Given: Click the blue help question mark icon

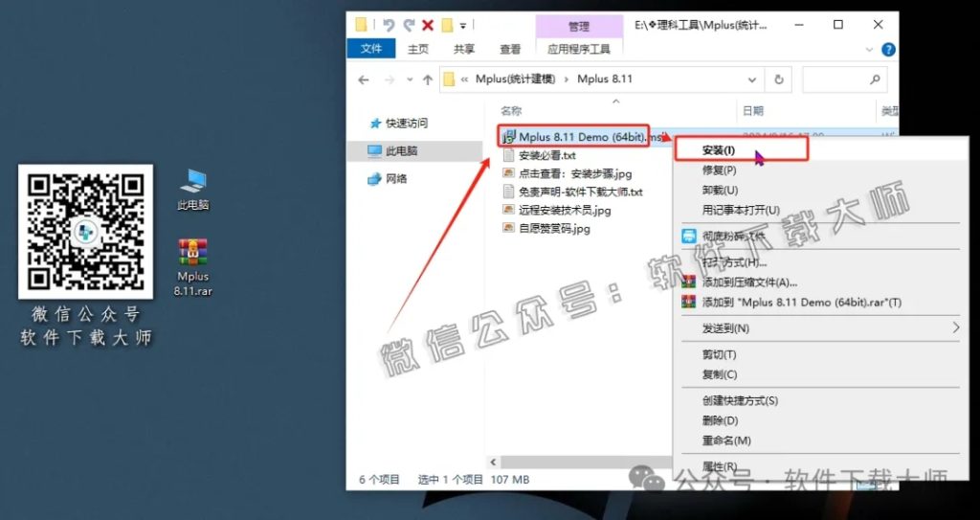Looking at the screenshot, I should tap(888, 50).
